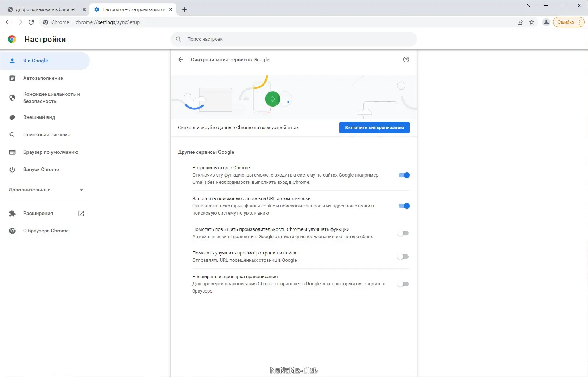The width and height of the screenshot is (588, 377).
Task: Open 'Конфиденциальность и безопасность' section
Action: click(x=45, y=98)
